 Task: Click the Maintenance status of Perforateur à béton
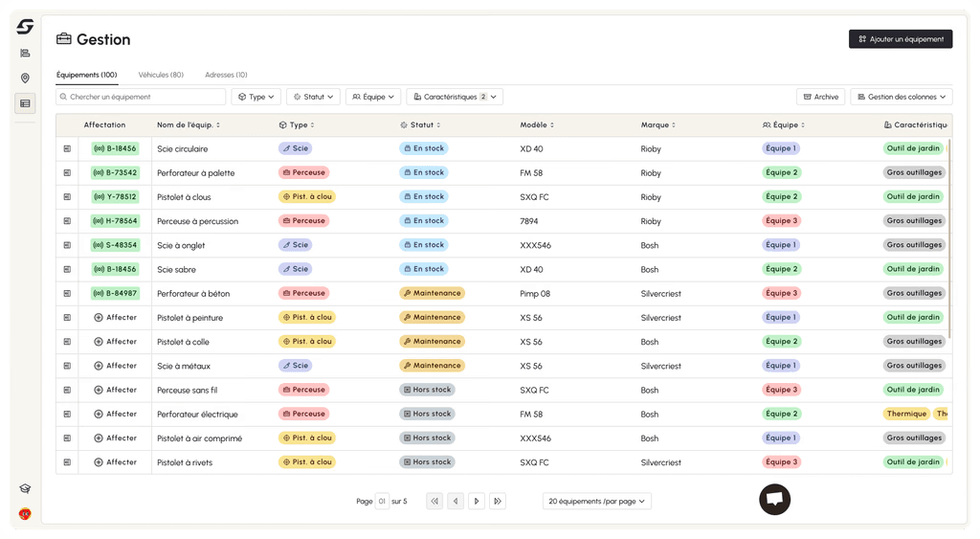[432, 293]
